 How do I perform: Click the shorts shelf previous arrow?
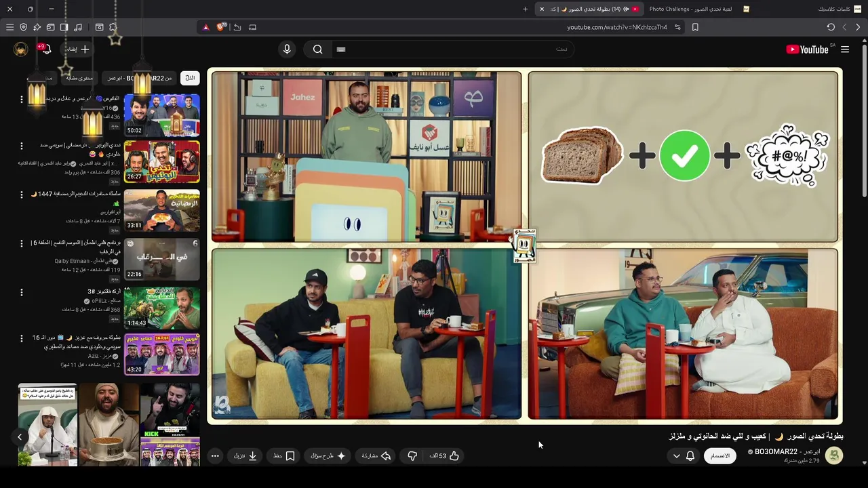pyautogui.click(x=20, y=437)
